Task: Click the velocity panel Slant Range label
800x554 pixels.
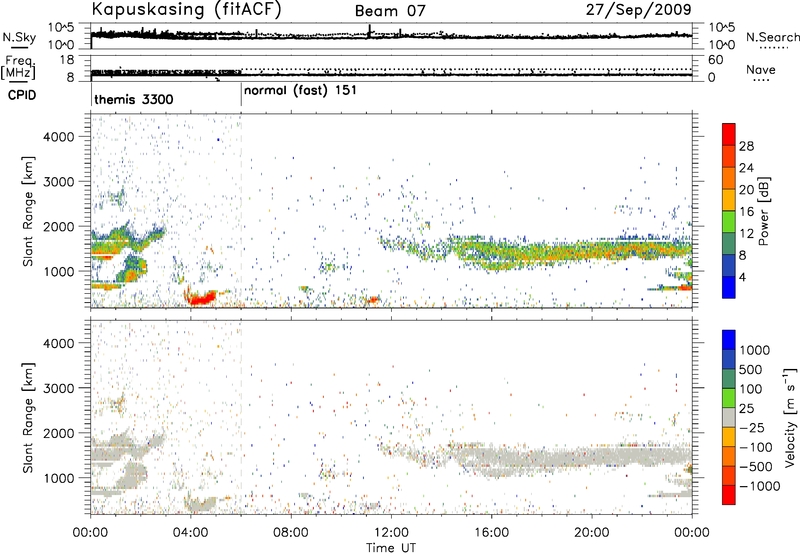Action: [x=28, y=417]
